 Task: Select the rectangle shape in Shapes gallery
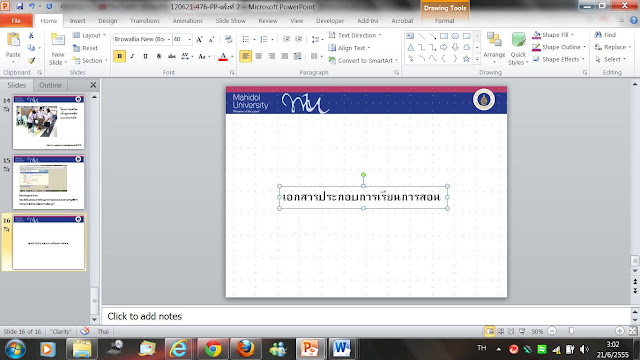pyautogui.click(x=444, y=36)
